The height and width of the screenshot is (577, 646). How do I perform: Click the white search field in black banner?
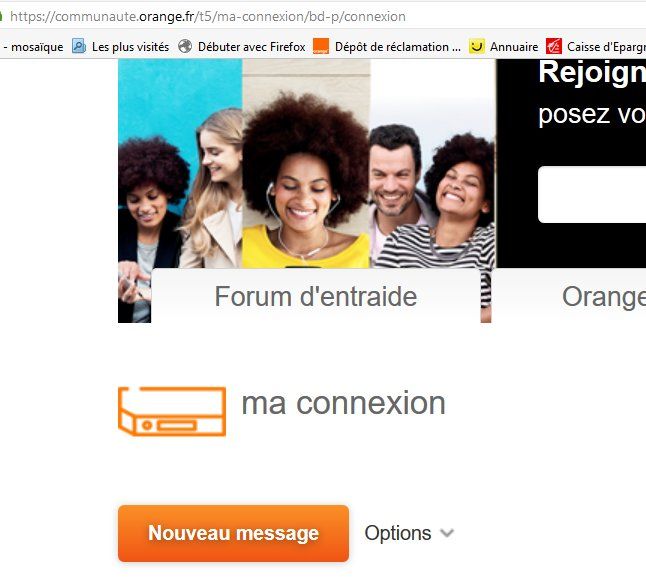(x=592, y=194)
